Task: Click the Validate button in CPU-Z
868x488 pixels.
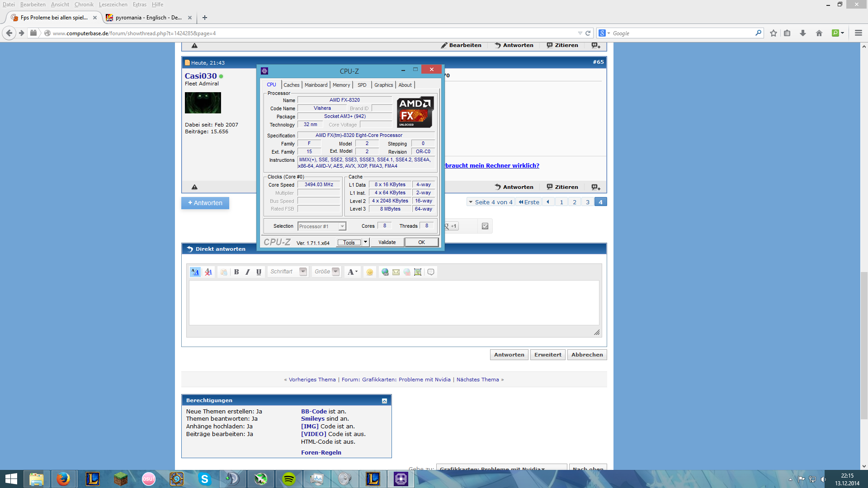Action: coord(387,242)
